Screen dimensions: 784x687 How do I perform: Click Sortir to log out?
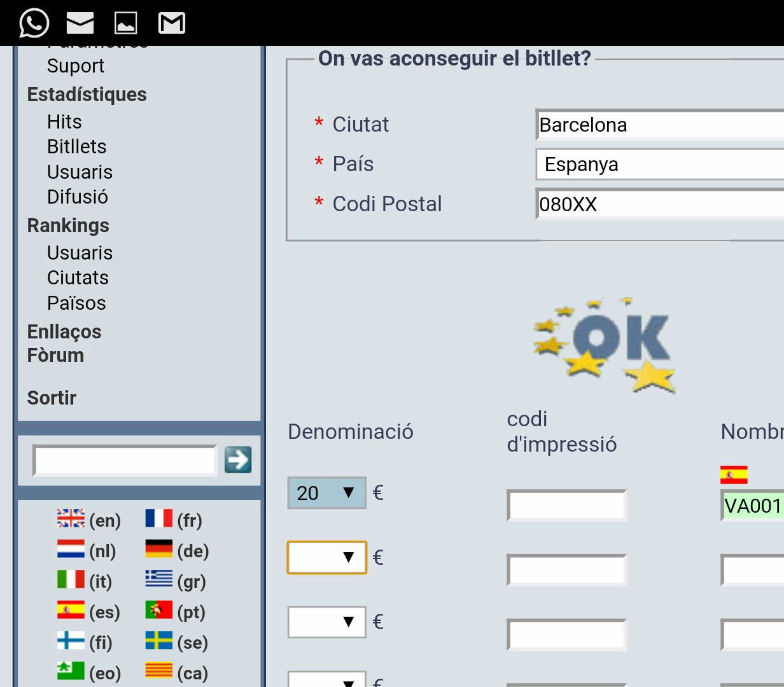52,398
